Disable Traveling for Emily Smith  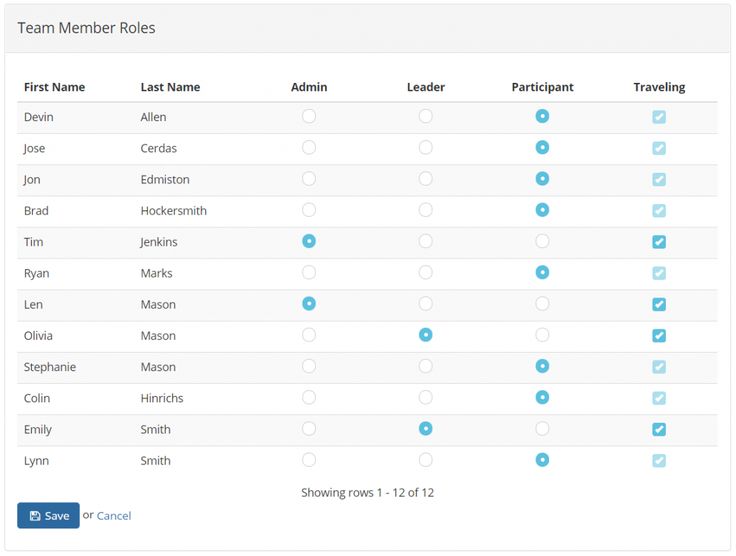point(659,430)
